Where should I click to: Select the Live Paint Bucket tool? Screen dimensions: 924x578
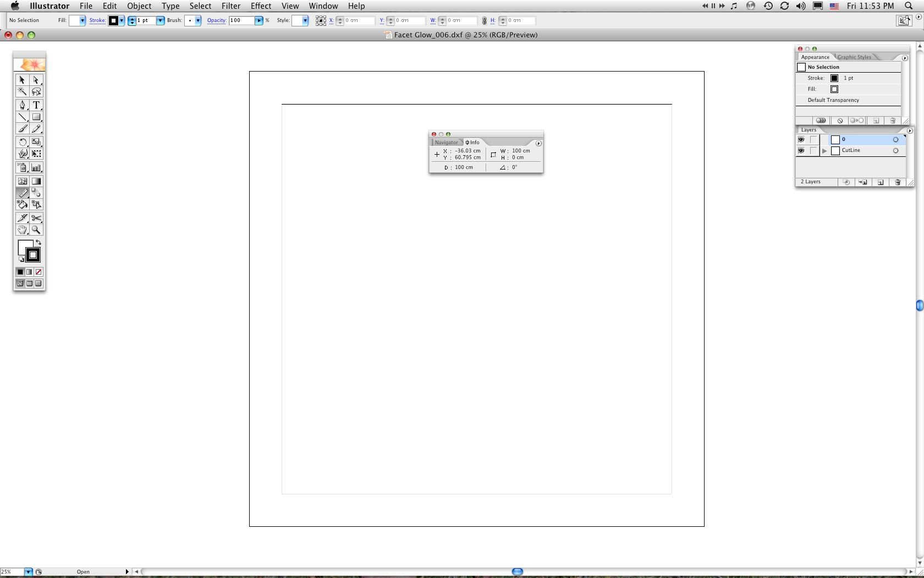(22, 205)
